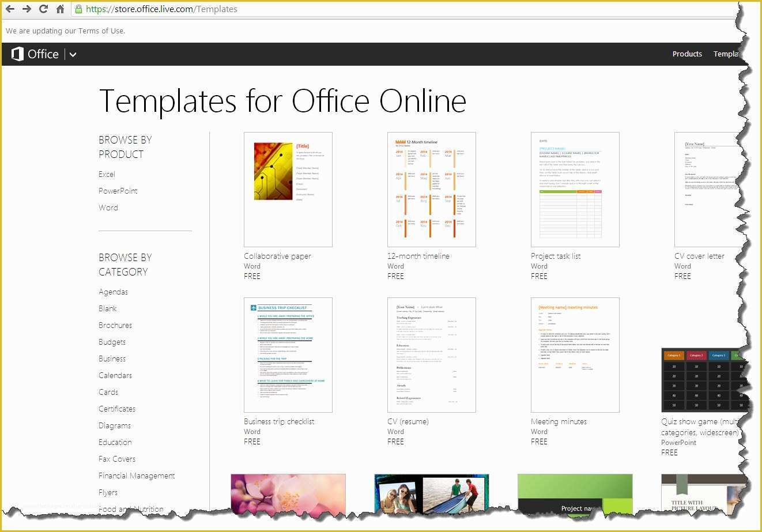
Task: Click the Meeting minutes title link
Action: pyautogui.click(x=559, y=421)
